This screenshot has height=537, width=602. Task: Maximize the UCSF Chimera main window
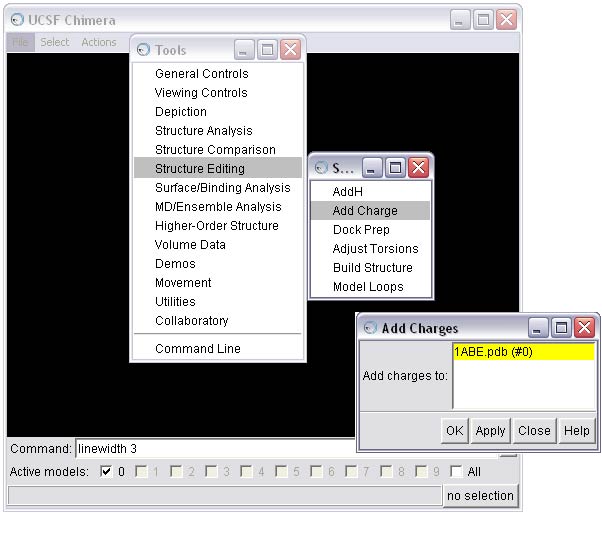(483, 20)
